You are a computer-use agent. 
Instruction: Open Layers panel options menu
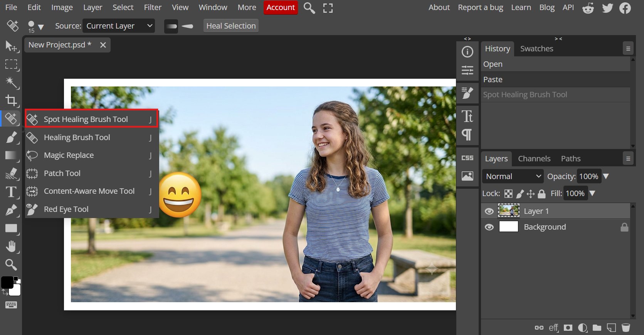628,159
